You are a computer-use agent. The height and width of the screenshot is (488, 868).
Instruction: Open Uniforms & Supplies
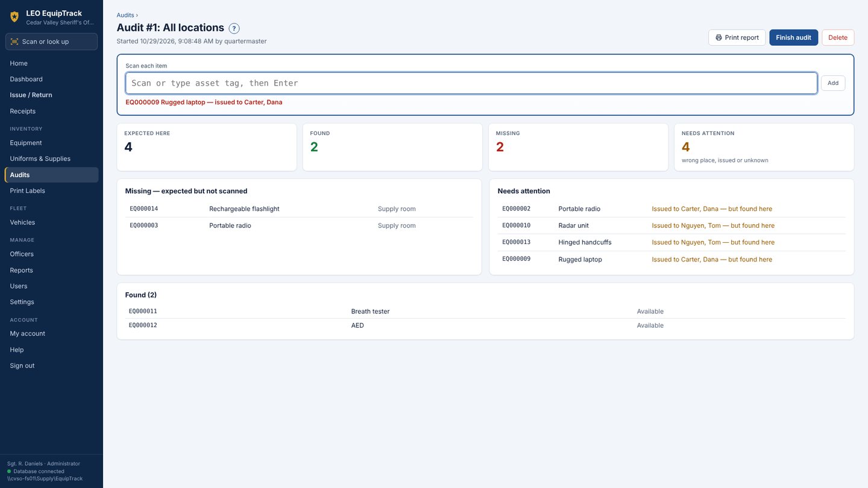click(x=51, y=158)
